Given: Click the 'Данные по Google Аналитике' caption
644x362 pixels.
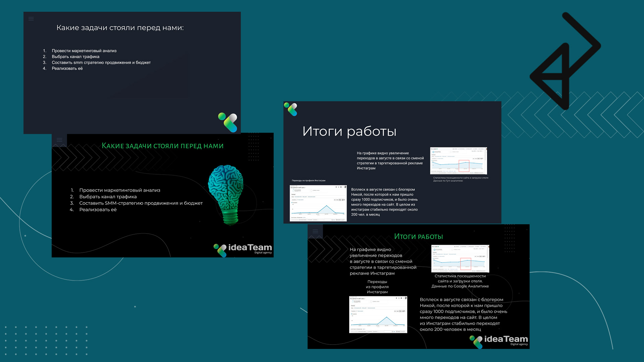Looking at the screenshot, I should tap(460, 286).
